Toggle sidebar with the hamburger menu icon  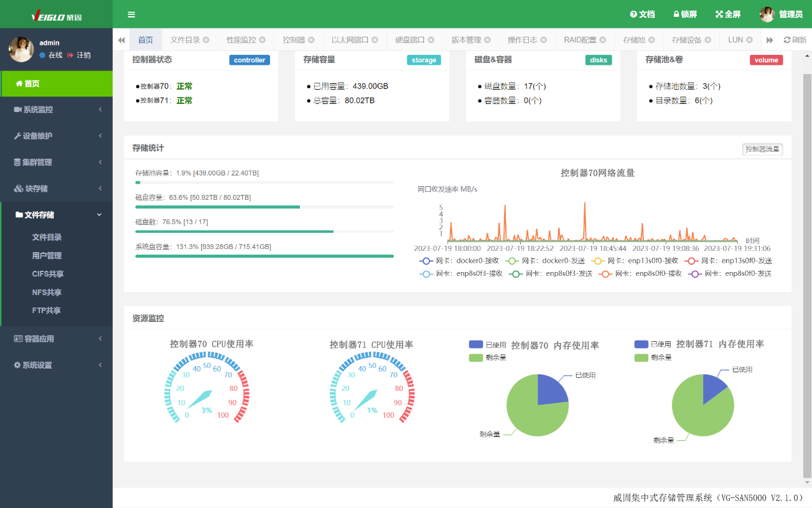pos(131,15)
